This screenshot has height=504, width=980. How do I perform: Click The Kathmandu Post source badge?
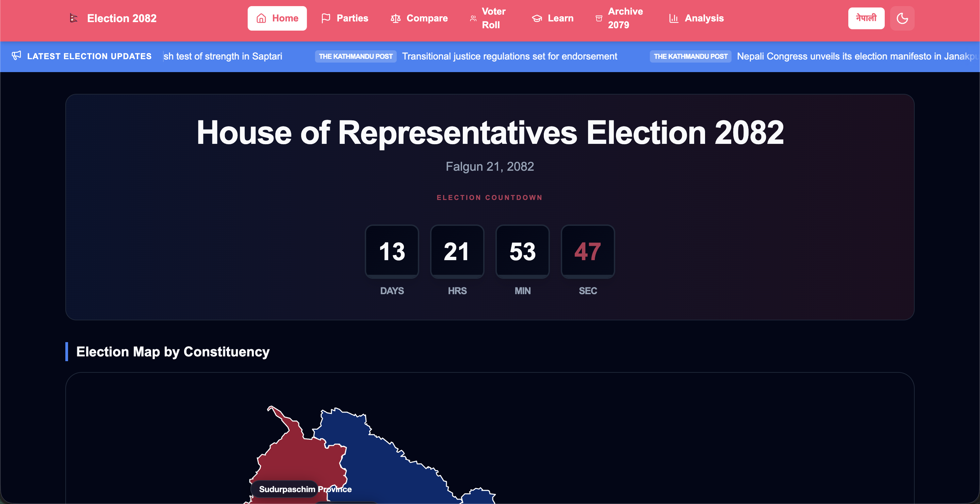click(355, 56)
